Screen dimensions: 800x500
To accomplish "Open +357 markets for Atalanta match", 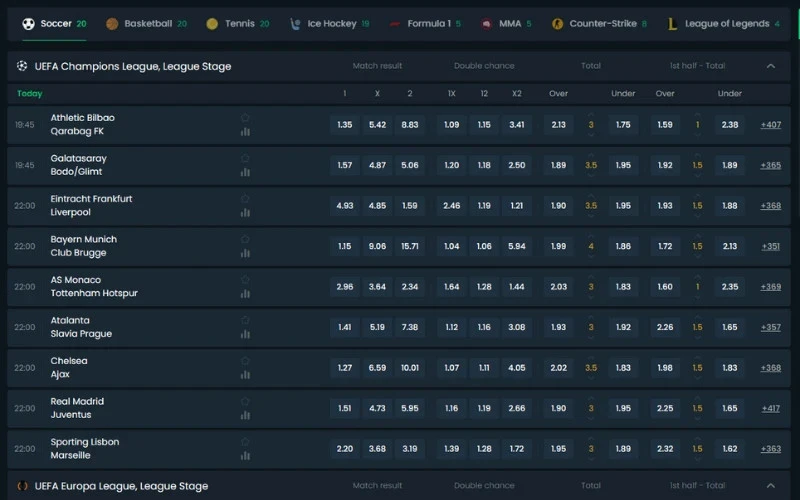I will click(770, 327).
